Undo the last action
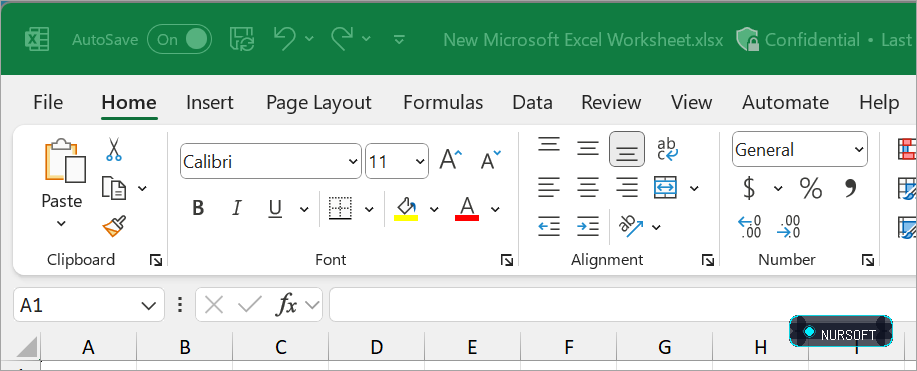The image size is (917, 371). click(x=285, y=39)
